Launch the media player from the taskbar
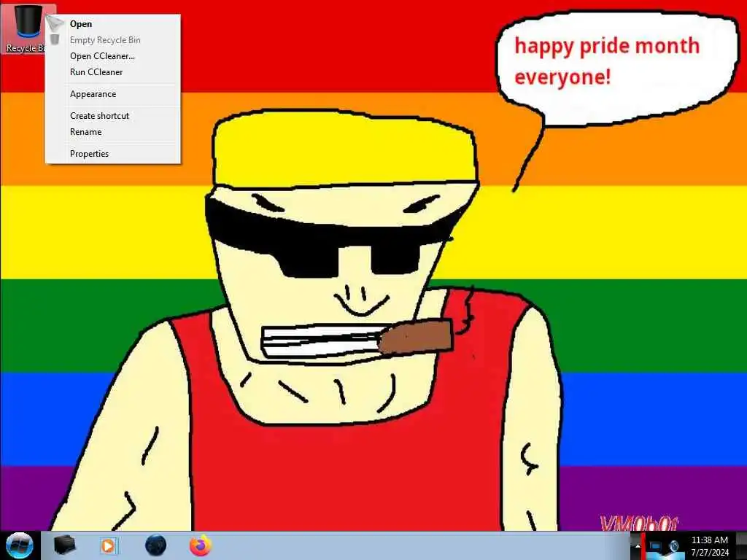 click(x=109, y=545)
